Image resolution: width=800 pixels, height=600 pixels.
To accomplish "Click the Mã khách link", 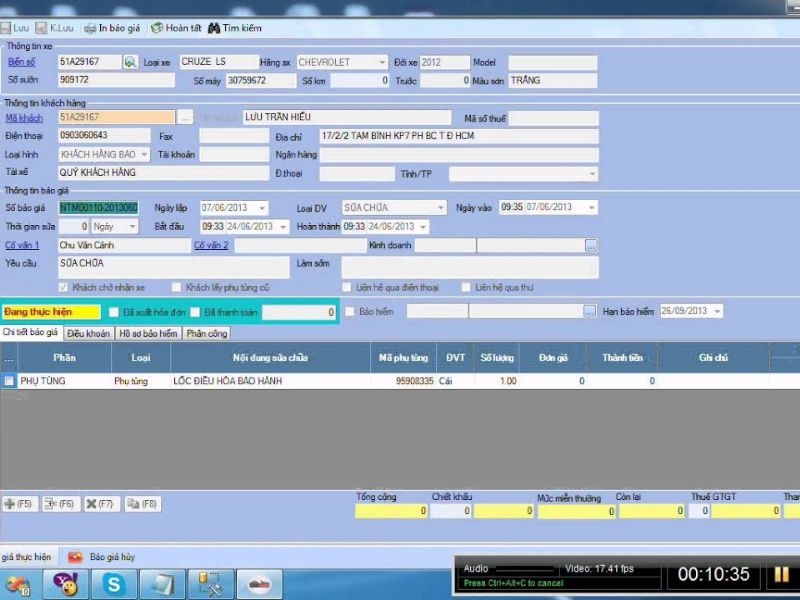I will point(24,118).
